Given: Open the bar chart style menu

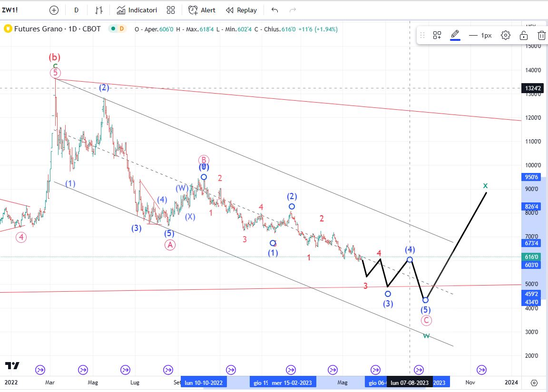Looking at the screenshot, I should 99,10.
